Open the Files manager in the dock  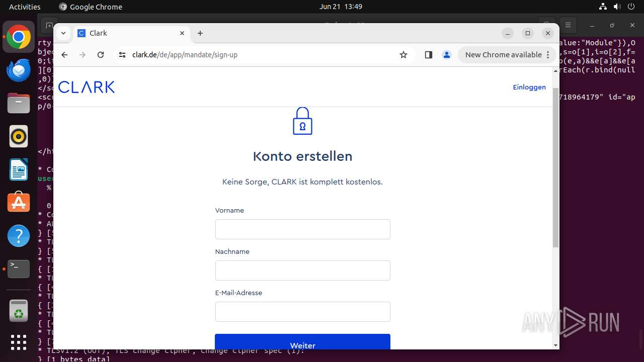(19, 104)
